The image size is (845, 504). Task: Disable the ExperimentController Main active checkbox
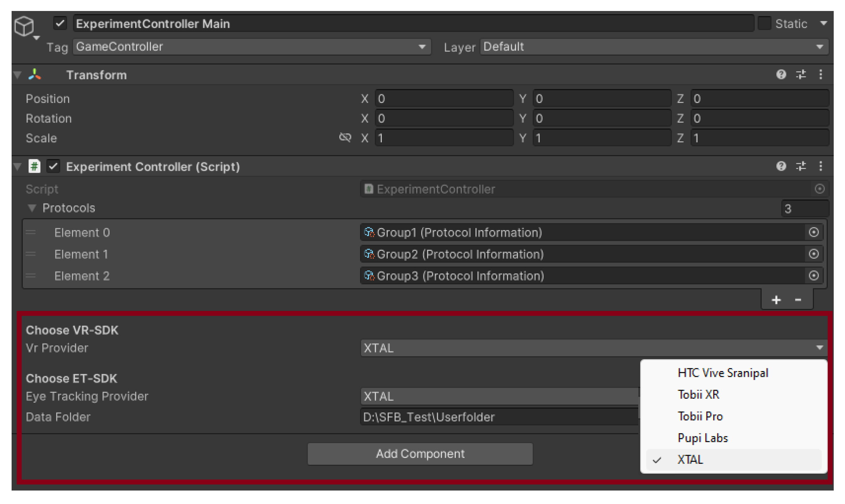(x=60, y=24)
